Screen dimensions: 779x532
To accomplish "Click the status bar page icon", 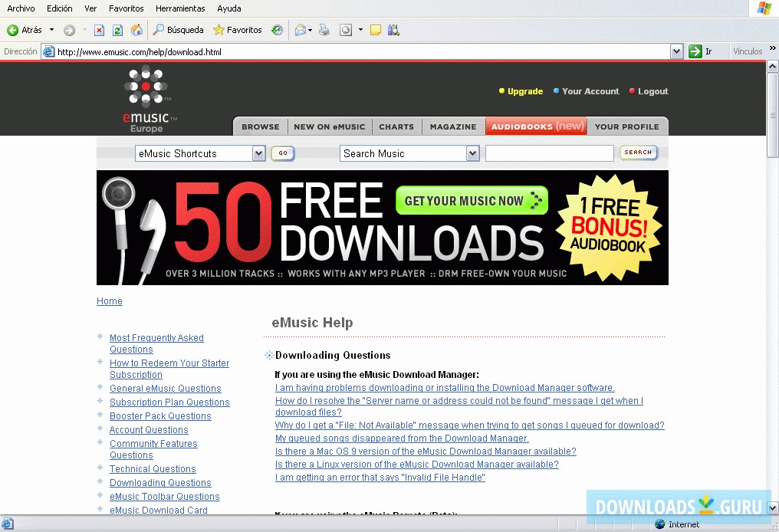I will (8, 524).
